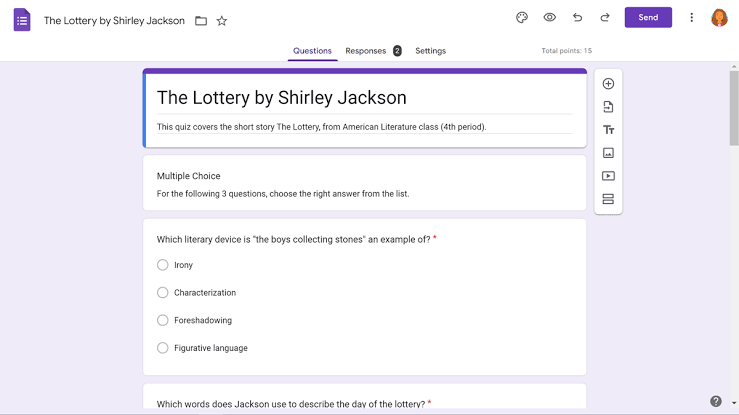
Task: Import questions from the side toolbar
Action: 608,107
